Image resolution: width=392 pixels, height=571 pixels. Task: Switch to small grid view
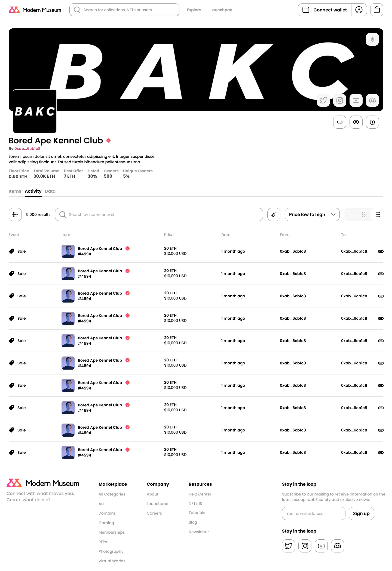(x=364, y=214)
